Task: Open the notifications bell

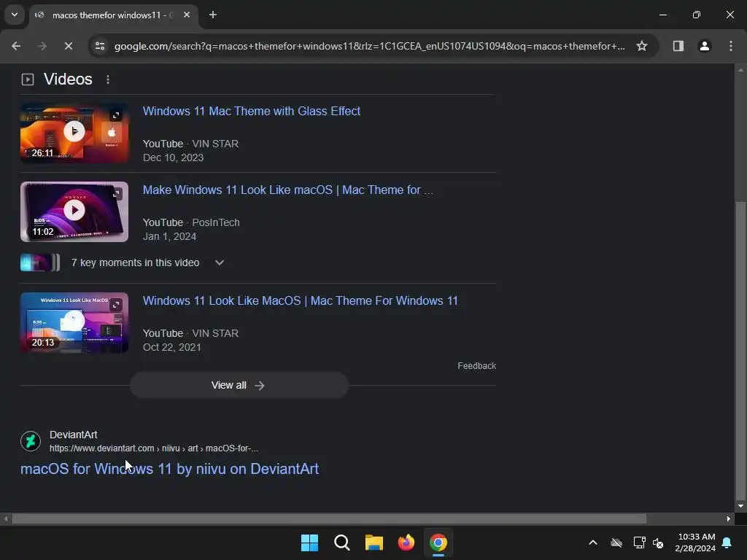Action: tap(727, 542)
